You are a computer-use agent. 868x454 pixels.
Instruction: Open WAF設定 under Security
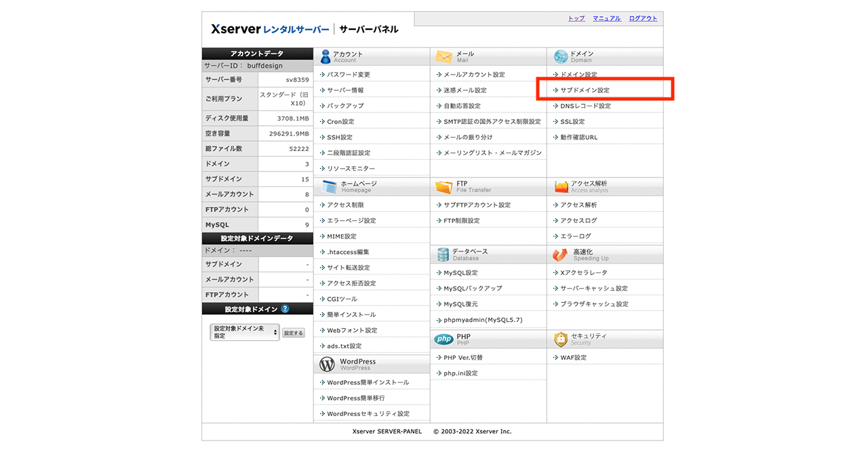(573, 358)
